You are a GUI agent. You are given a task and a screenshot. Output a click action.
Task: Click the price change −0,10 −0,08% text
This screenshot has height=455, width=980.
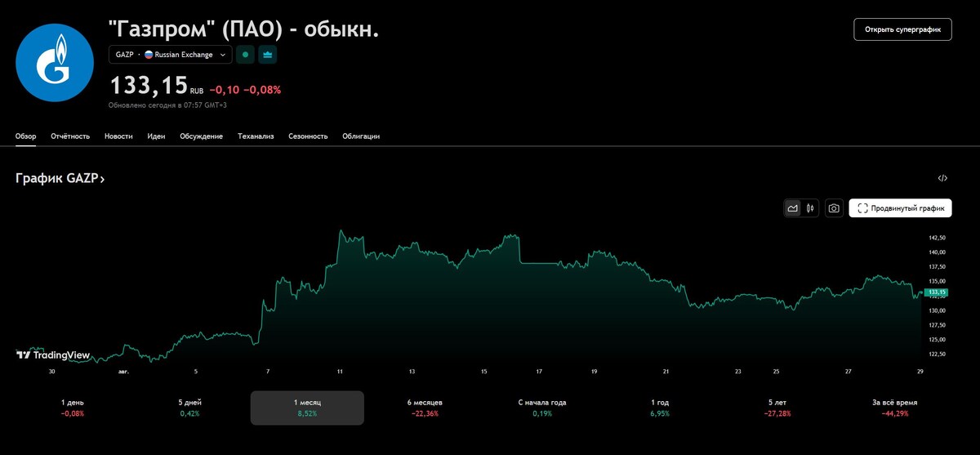245,90
